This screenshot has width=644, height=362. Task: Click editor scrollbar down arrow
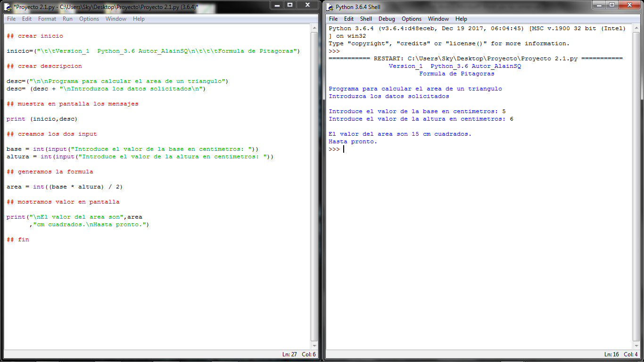pyautogui.click(x=314, y=346)
